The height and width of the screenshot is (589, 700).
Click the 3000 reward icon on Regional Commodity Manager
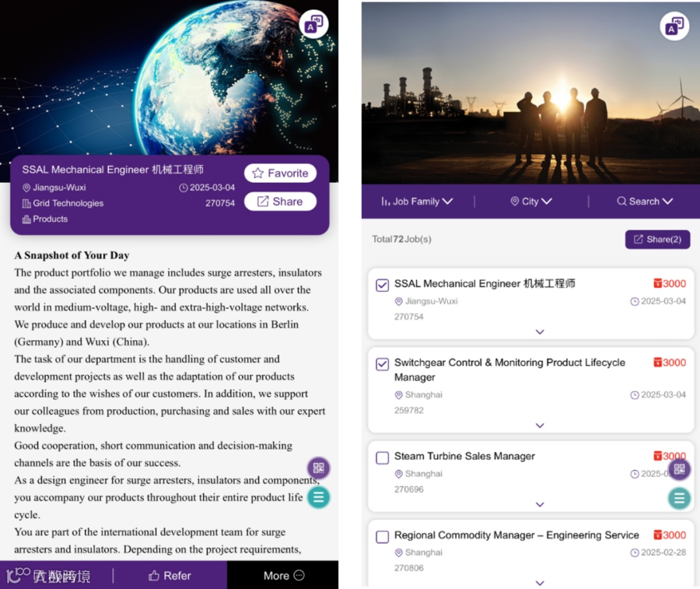click(x=670, y=535)
